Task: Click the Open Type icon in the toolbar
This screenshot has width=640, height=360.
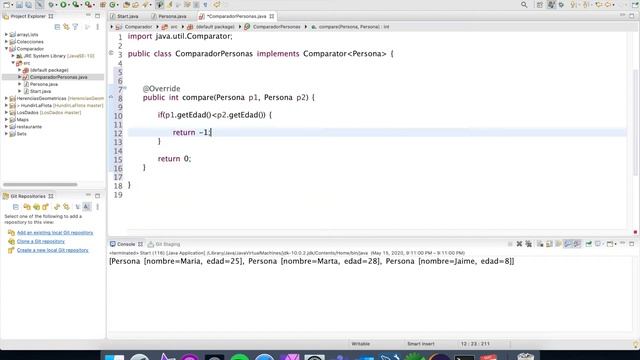Action: pos(127,5)
